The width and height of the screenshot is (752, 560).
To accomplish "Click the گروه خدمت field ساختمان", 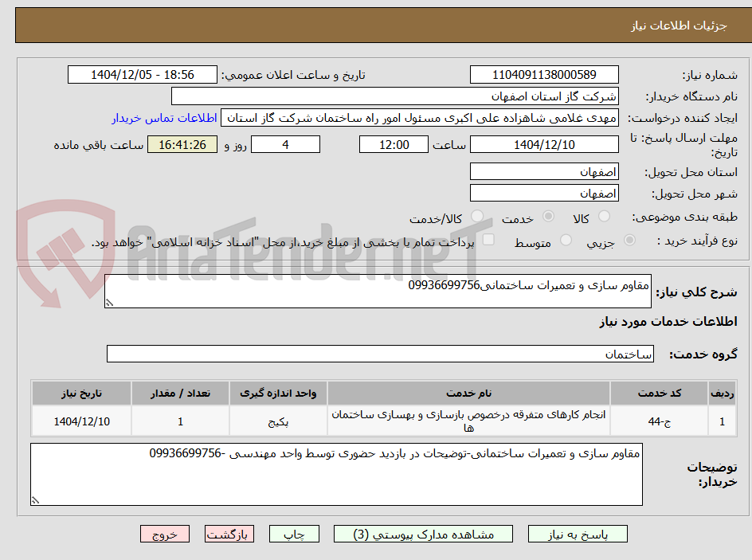I will pyautogui.click(x=380, y=354).
